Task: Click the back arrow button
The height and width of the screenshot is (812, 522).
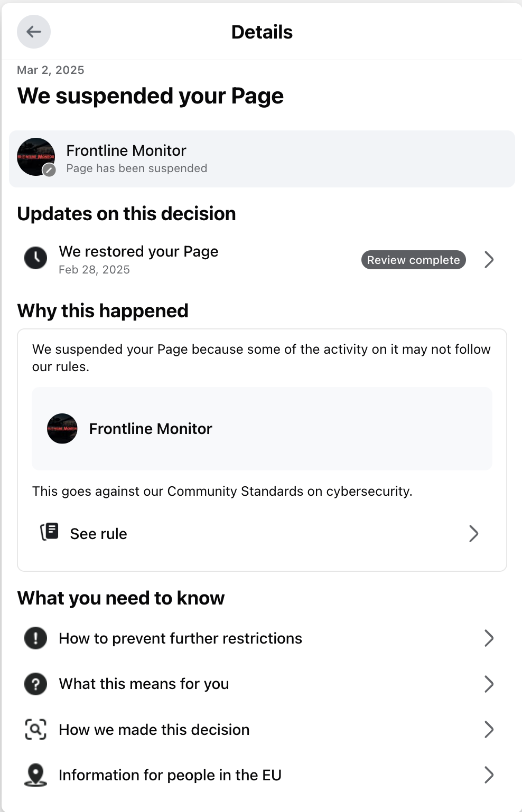Action: [34, 32]
